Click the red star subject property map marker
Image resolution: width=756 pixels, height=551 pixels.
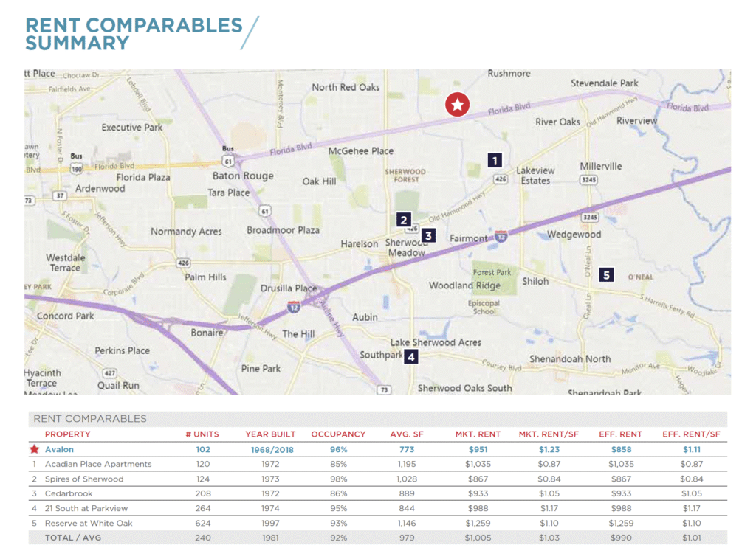pyautogui.click(x=457, y=104)
